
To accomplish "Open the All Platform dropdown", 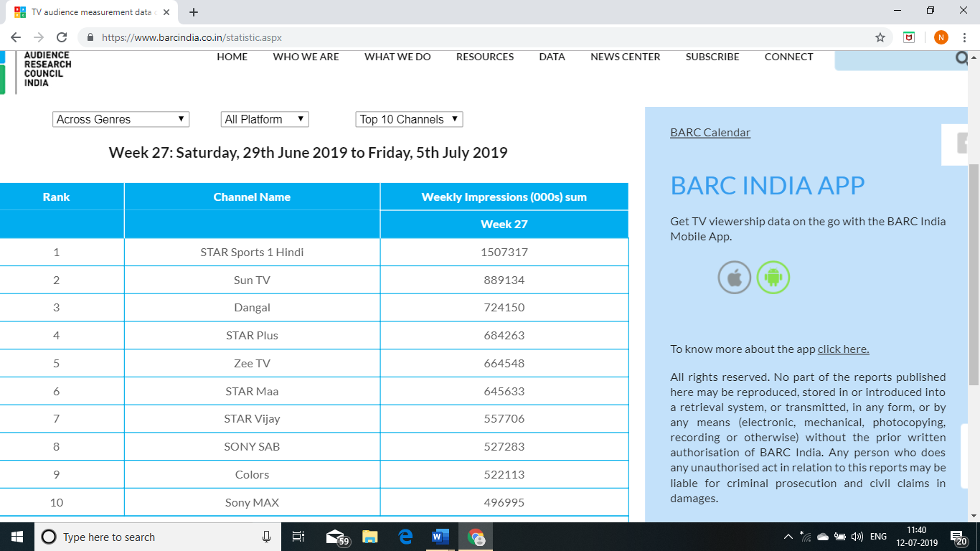I will 264,119.
